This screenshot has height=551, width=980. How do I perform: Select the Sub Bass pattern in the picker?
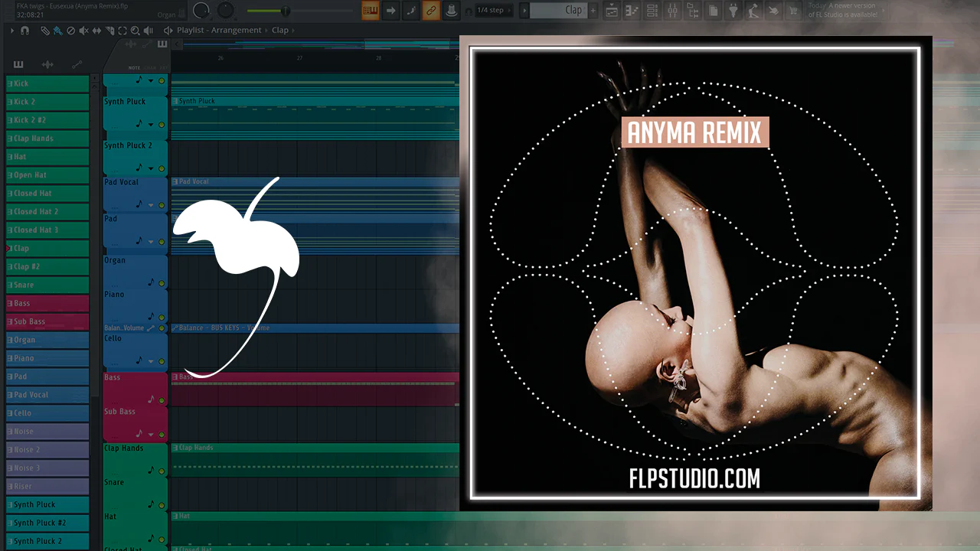(47, 321)
